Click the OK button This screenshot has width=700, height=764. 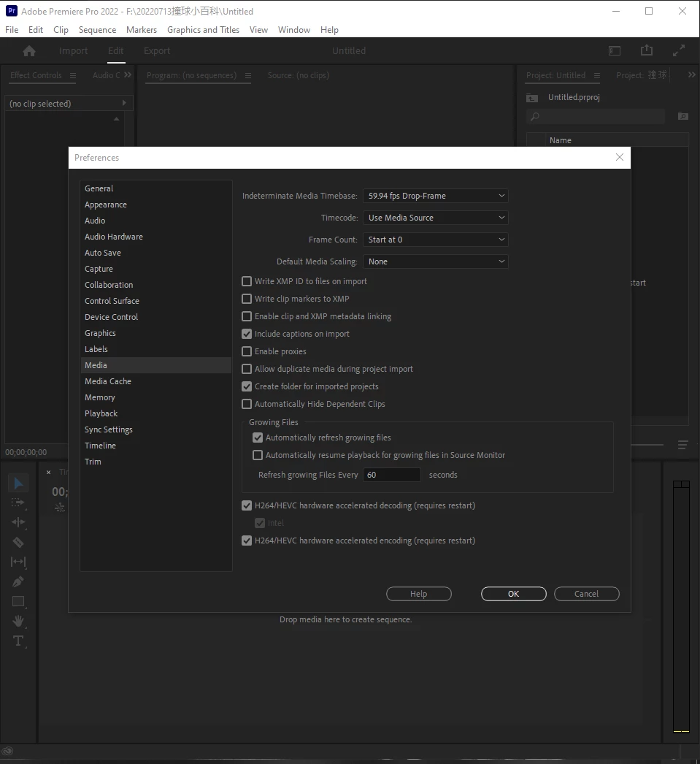click(514, 594)
